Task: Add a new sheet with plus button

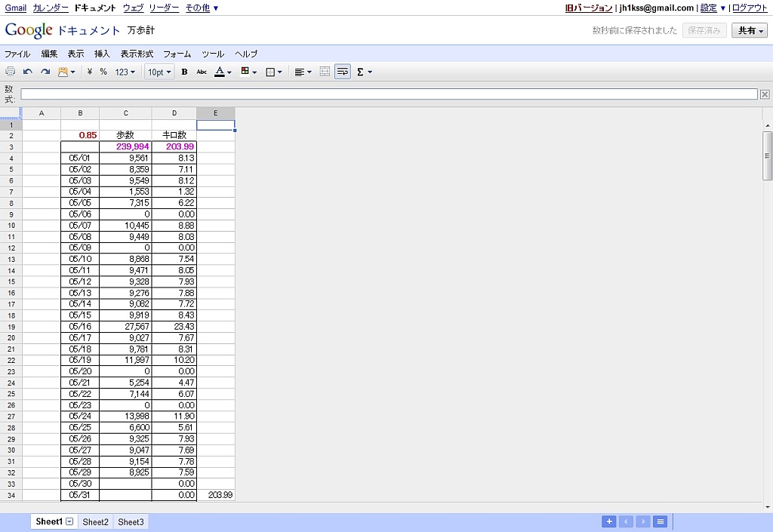Action: pyautogui.click(x=608, y=521)
